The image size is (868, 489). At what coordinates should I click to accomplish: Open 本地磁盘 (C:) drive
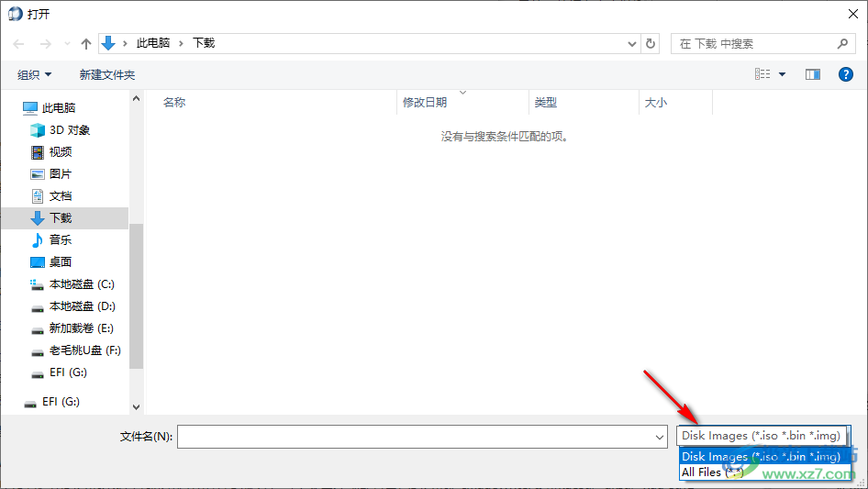click(82, 284)
